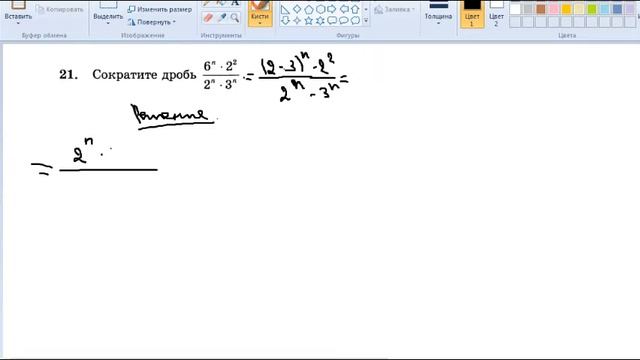Image resolution: width=640 pixels, height=360 pixels.
Task: Choose the light yellow color swatch
Action: tap(579, 9)
